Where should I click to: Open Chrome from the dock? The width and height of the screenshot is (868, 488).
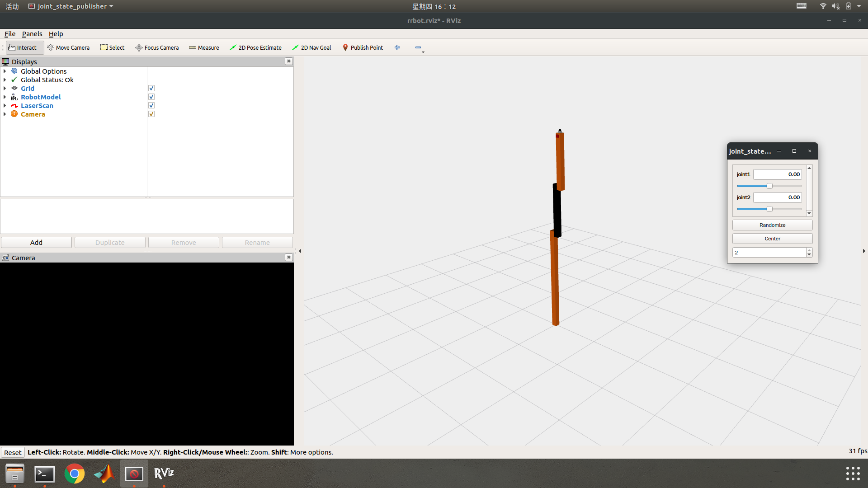coord(75,474)
